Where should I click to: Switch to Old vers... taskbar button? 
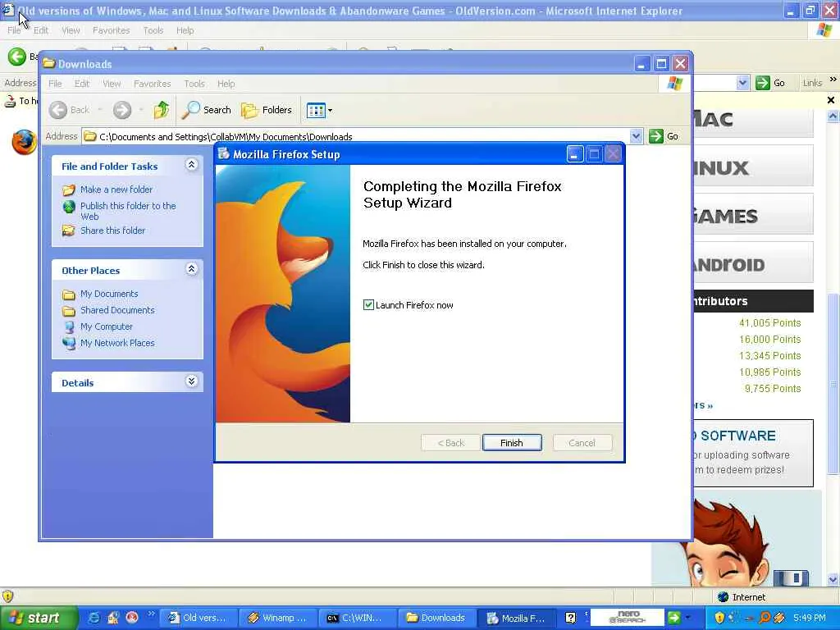tap(199, 618)
